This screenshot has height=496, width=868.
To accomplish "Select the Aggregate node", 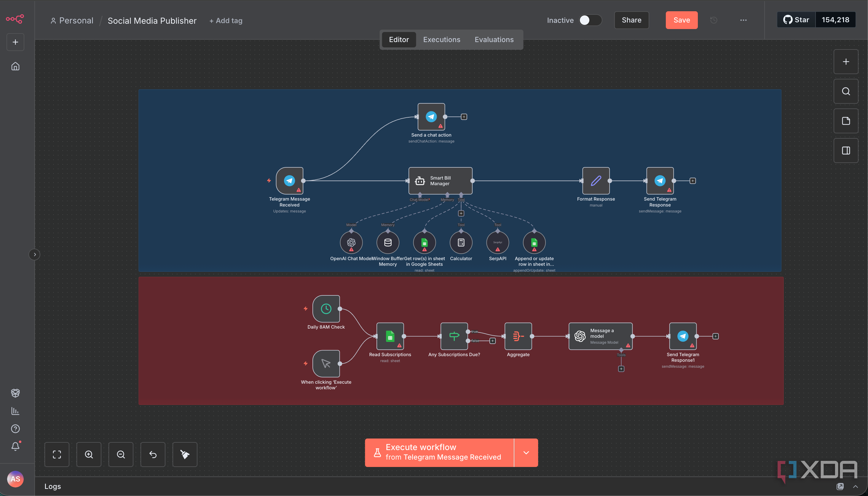I will [x=518, y=336].
